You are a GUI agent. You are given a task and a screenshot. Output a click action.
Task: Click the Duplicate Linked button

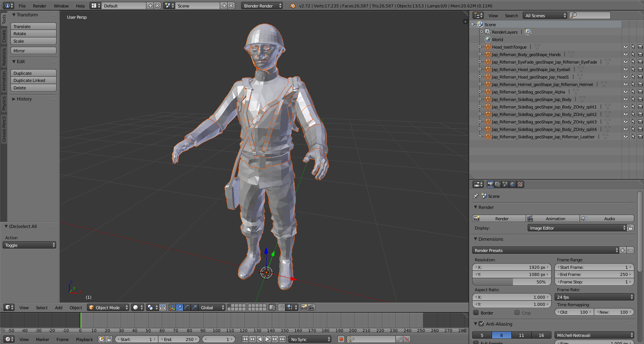tap(33, 80)
